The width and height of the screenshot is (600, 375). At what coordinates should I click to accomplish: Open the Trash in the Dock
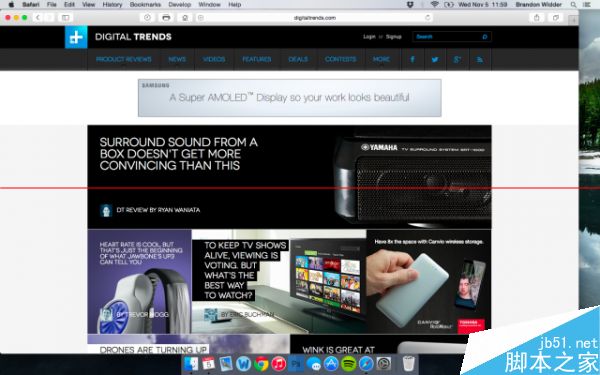409,364
